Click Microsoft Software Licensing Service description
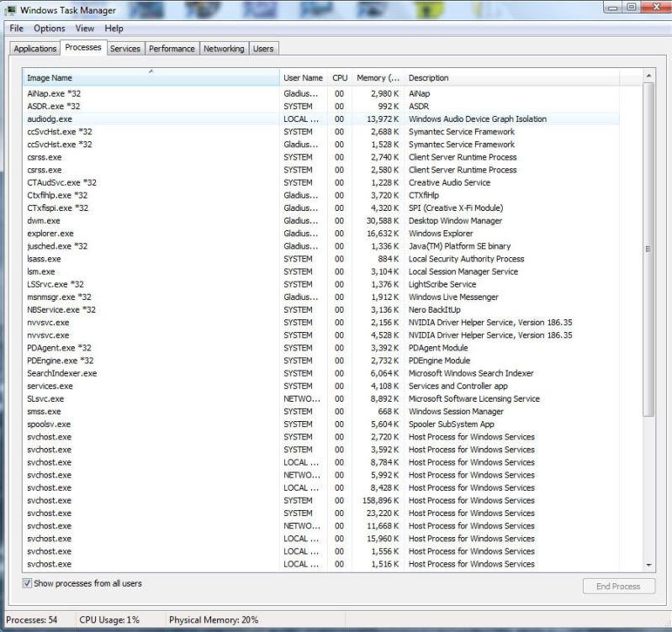 tap(474, 398)
